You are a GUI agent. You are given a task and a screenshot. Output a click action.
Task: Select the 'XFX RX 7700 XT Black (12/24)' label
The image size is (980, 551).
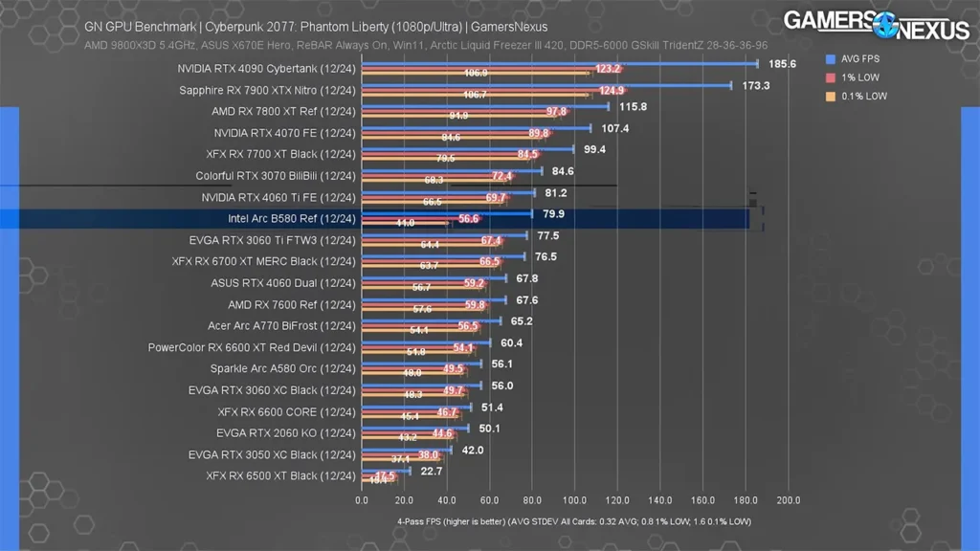coord(280,154)
